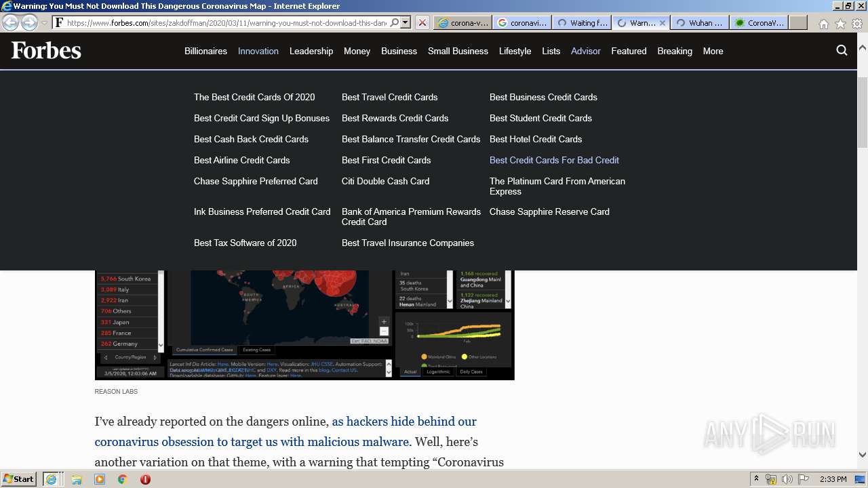
Task: Open the Featured nav menu
Action: [x=629, y=51]
